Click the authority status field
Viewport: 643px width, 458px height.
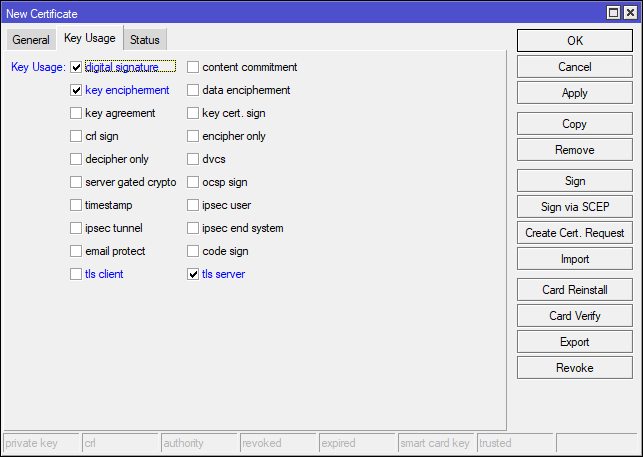coord(199,443)
